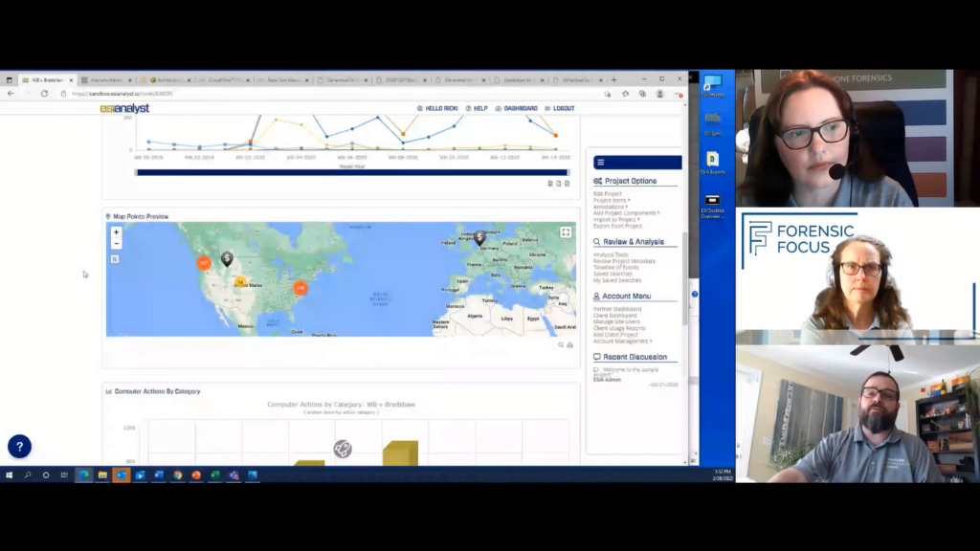Open the Windows Start menu
Screen dimensions: 980x551
pos(10,475)
